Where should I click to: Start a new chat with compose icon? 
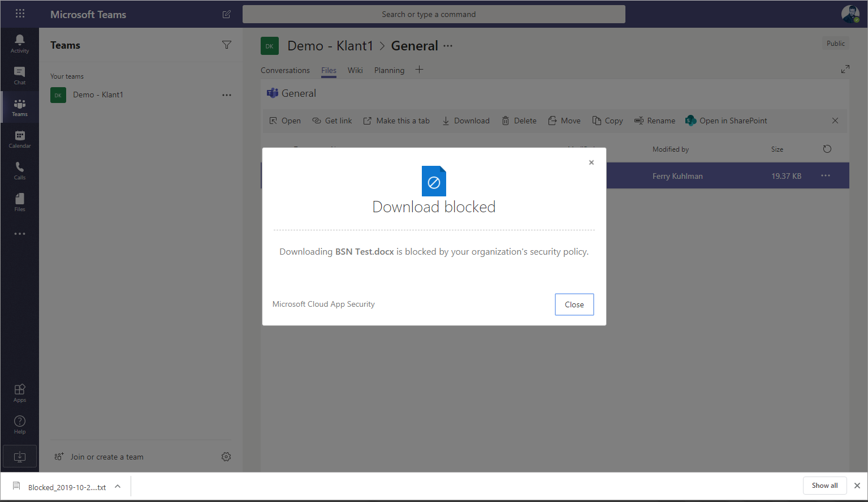click(227, 15)
